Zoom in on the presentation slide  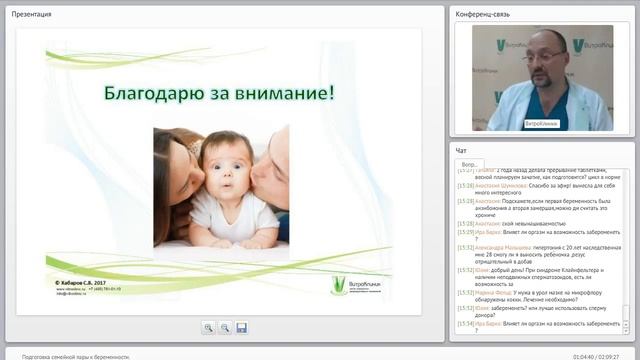[209, 328]
